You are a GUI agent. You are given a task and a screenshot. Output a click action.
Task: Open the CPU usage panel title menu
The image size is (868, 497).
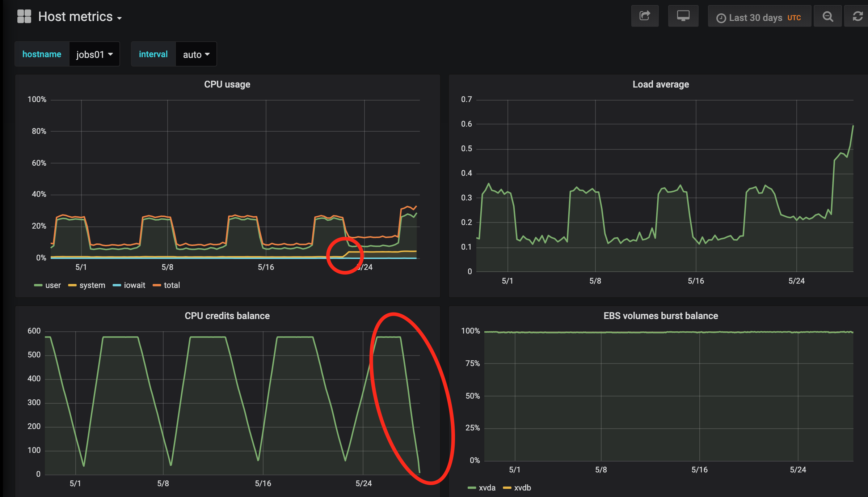click(227, 84)
